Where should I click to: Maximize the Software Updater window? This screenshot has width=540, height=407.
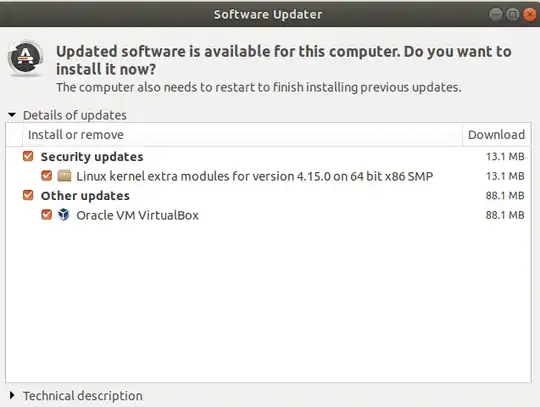tap(513, 14)
